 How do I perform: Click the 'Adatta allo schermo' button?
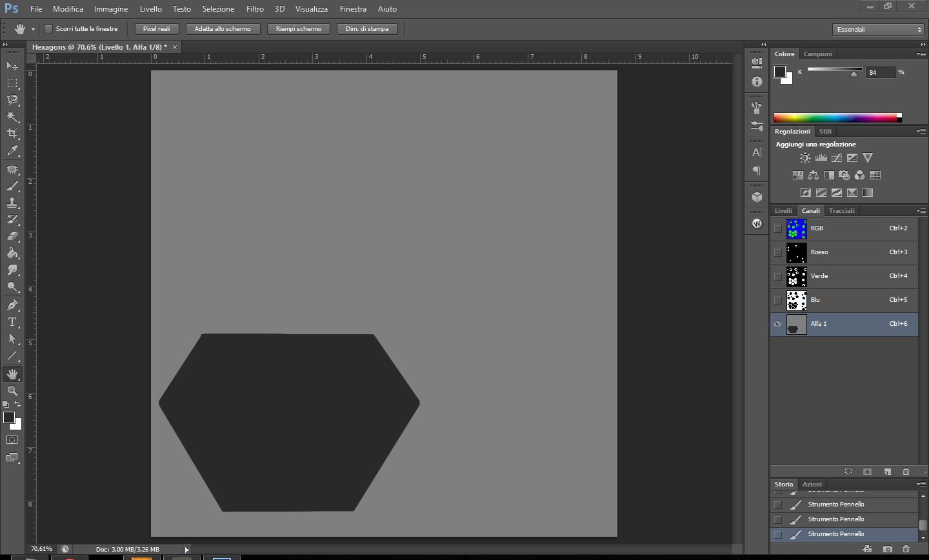[x=223, y=29]
